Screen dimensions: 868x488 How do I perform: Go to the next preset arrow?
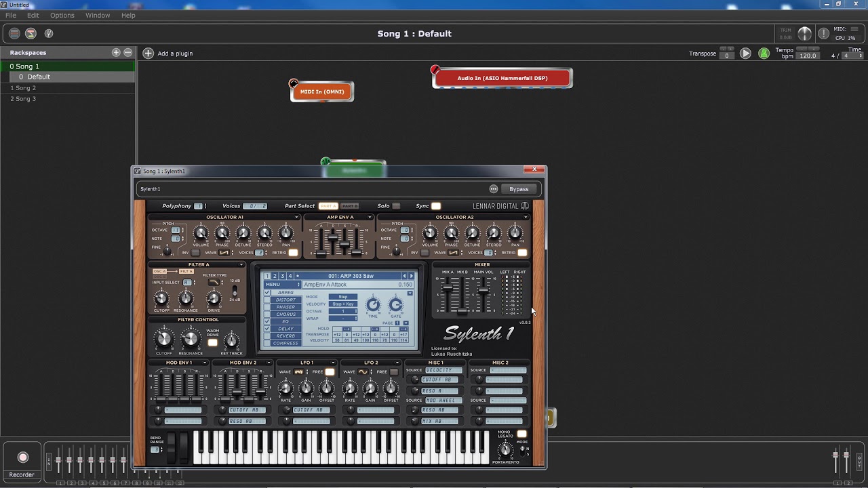pyautogui.click(x=411, y=276)
